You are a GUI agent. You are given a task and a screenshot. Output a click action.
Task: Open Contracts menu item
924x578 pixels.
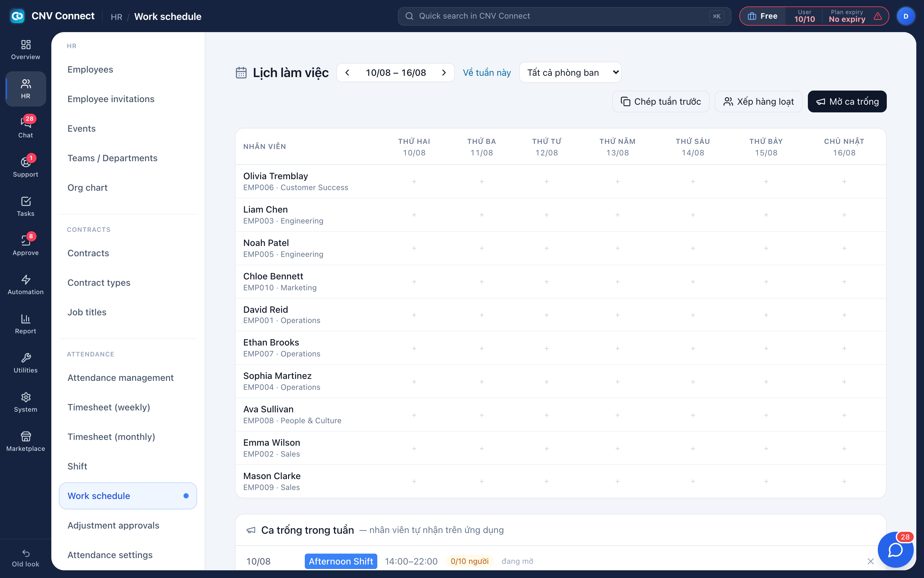pos(128,253)
